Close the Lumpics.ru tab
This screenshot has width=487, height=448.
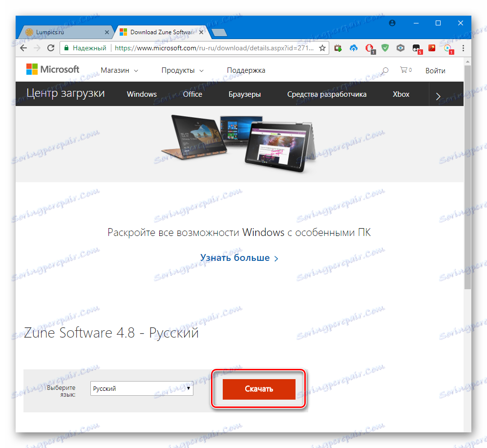pos(107,32)
